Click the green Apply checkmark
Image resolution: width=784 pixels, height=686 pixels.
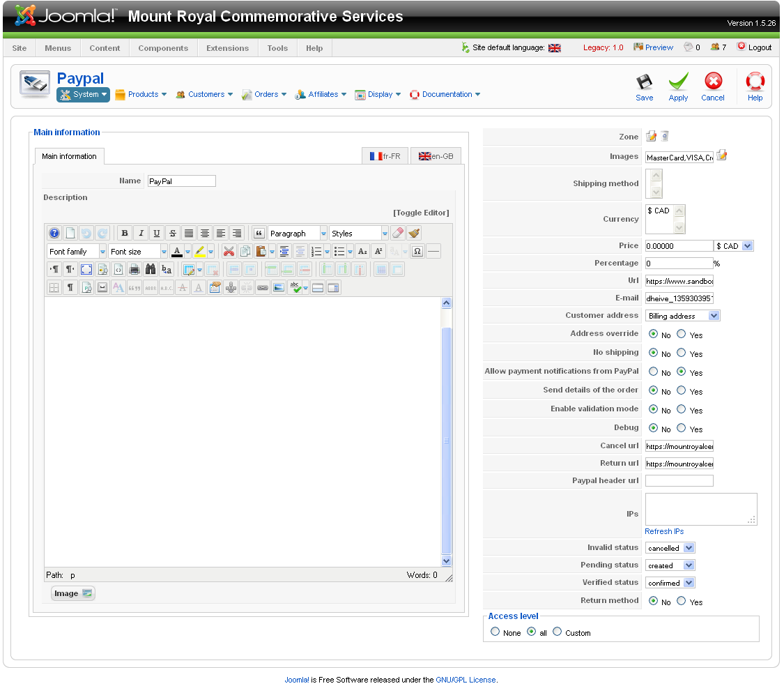678,87
